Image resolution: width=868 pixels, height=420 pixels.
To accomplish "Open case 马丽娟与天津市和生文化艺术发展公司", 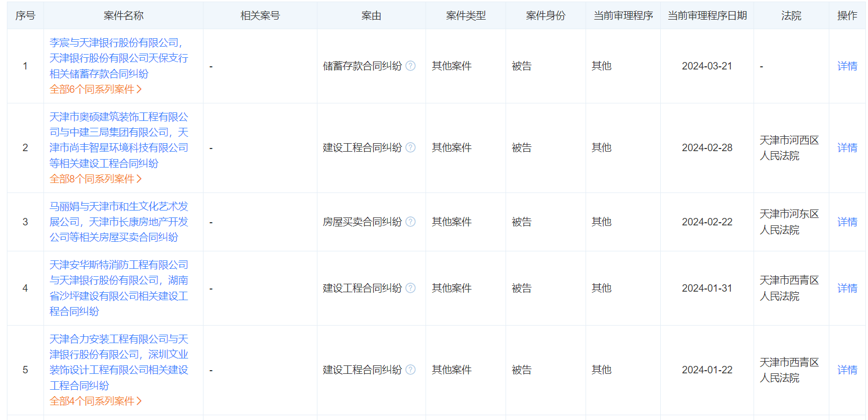I will click(x=119, y=222).
